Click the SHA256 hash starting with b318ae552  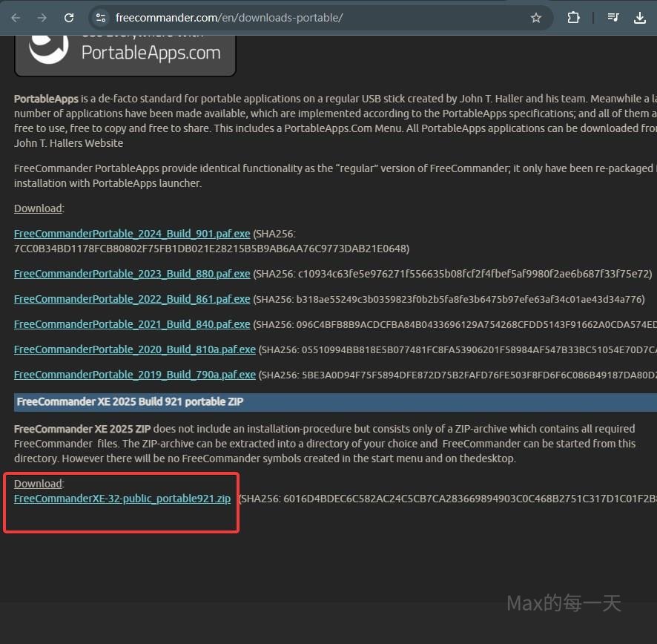tap(469, 299)
